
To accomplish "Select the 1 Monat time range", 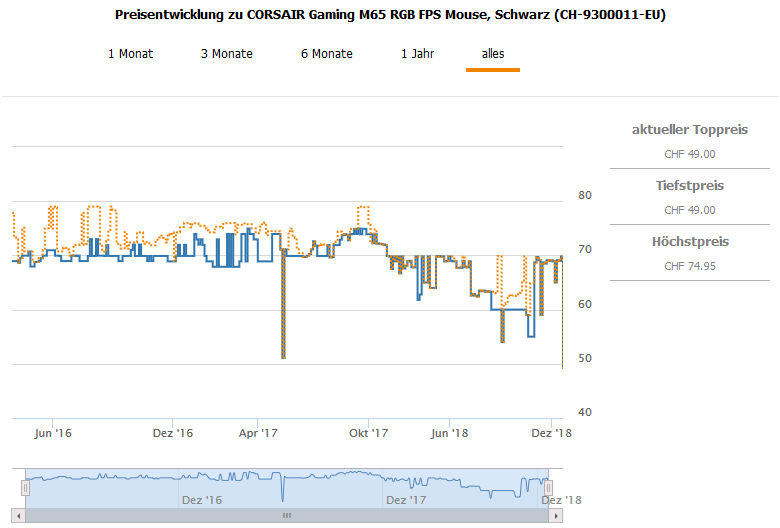I will click(130, 54).
